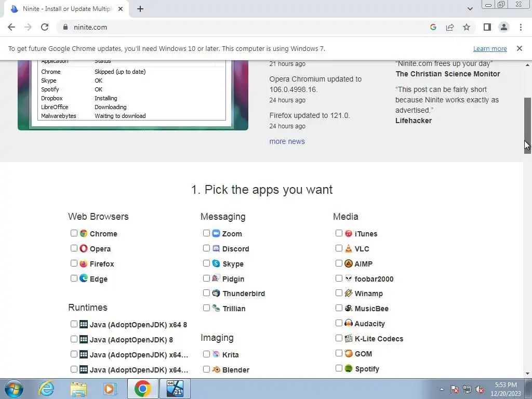Click the Edge logo icon in the app list
This screenshot has height=399, width=532.
84,278
